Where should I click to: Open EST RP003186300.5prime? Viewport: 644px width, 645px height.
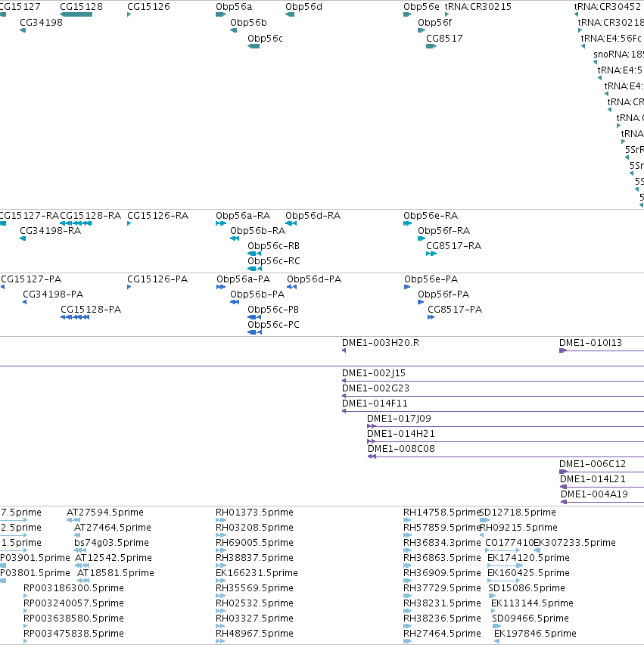tap(26, 596)
